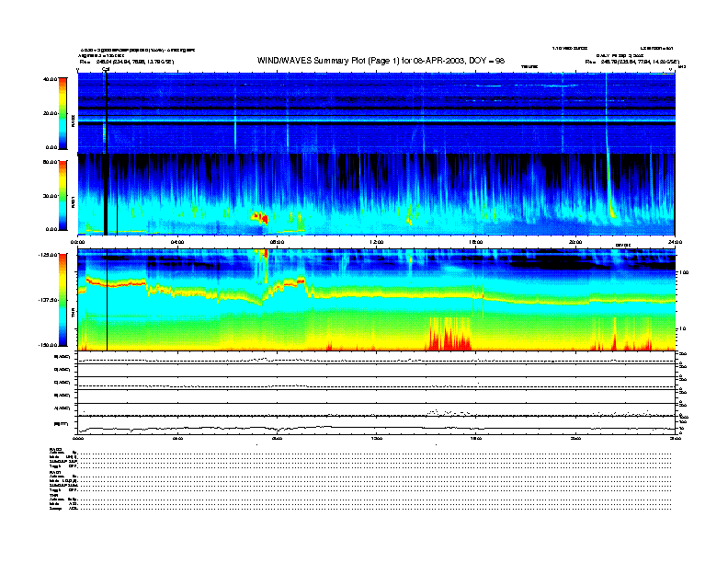
Task: Click the Cal marker above RAD2 panel
Action: 106,70
